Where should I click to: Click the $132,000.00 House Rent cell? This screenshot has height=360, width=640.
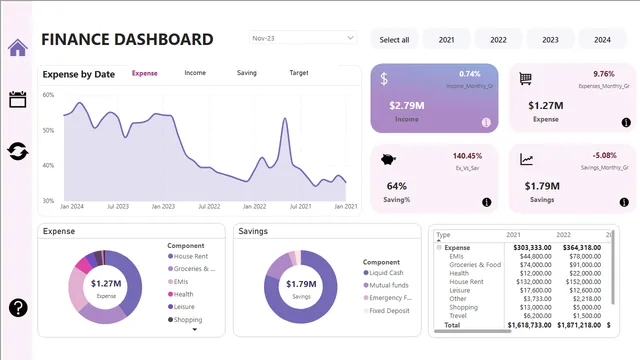534,282
